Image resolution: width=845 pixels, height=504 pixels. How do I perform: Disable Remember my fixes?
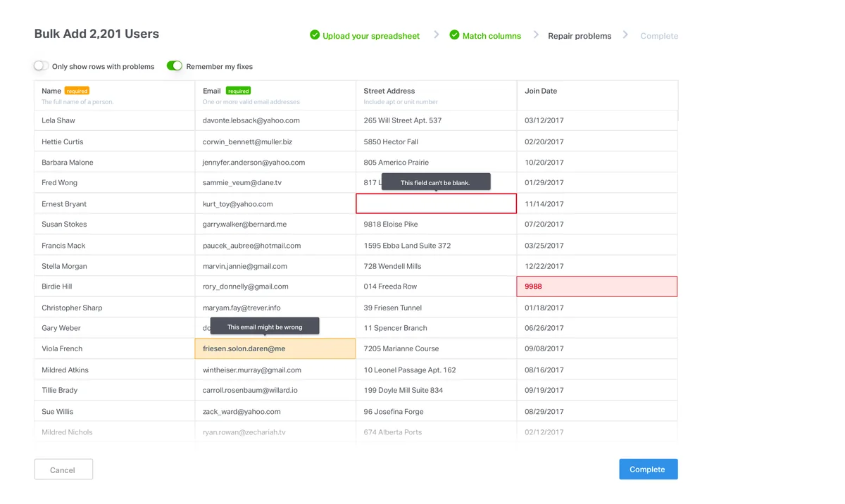click(174, 65)
